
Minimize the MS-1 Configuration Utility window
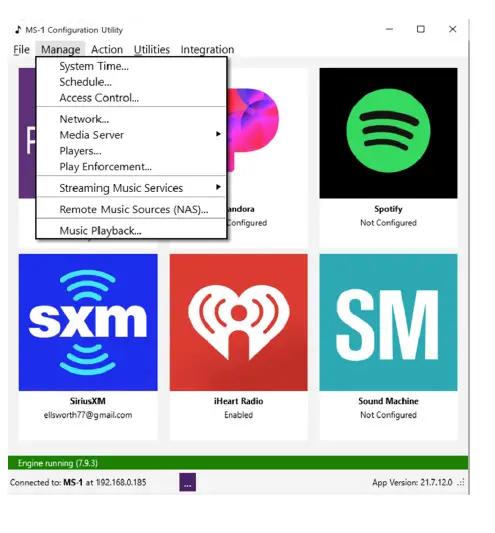(x=390, y=29)
